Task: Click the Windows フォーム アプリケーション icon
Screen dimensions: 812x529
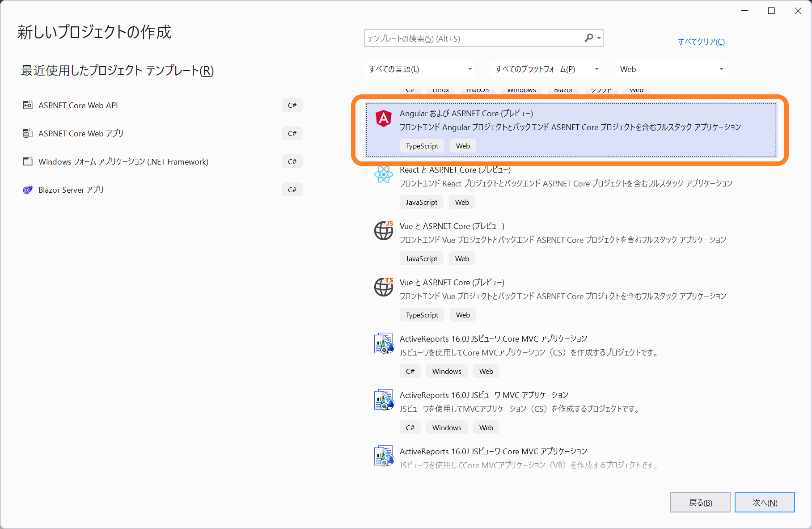Action: click(x=28, y=161)
